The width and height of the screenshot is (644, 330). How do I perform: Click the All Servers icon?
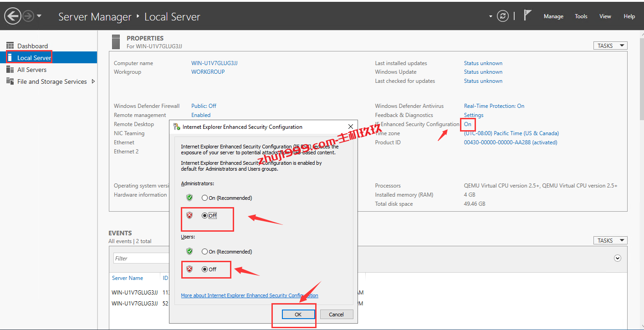10,69
